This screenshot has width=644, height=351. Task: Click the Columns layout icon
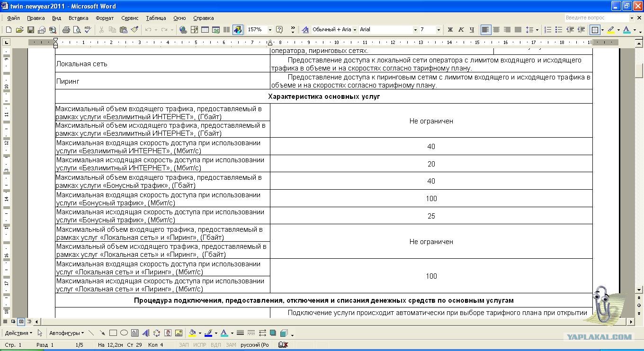tap(226, 30)
